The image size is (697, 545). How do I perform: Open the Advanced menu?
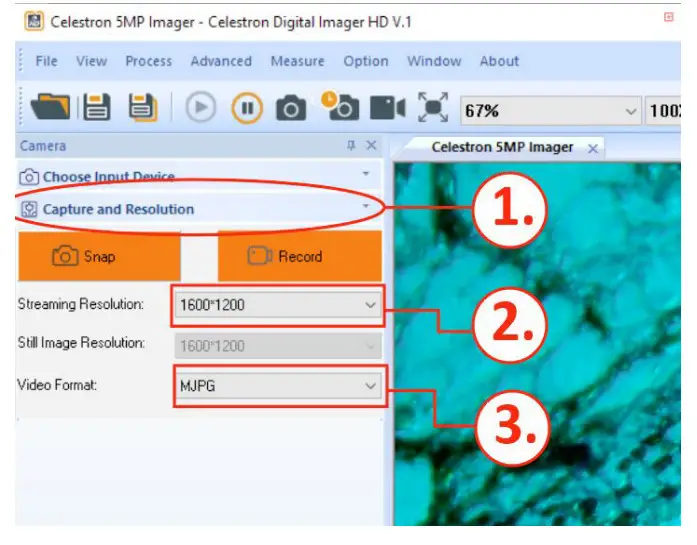pyautogui.click(x=221, y=61)
